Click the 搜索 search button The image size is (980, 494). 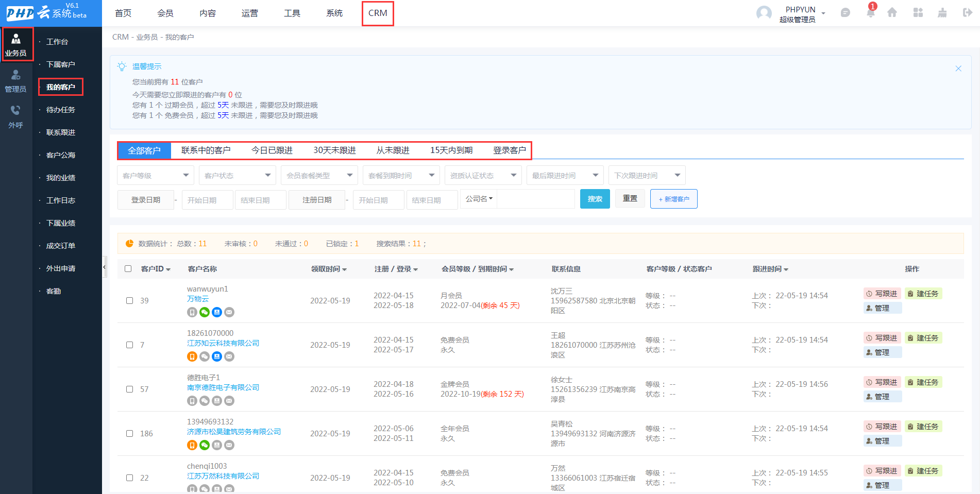(595, 199)
